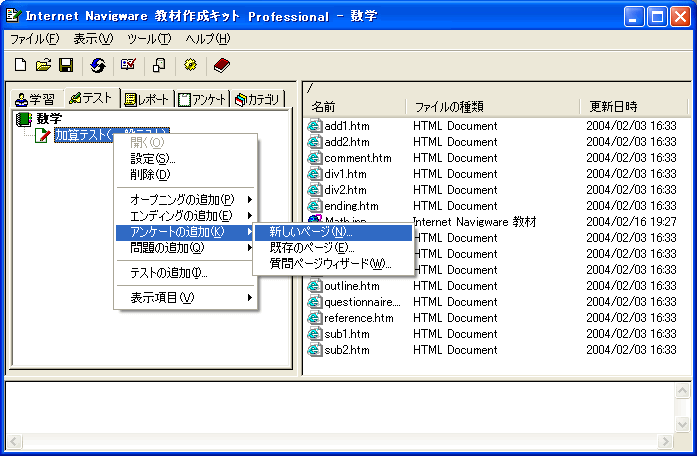Switch to the カテゴリ tab

(x=257, y=99)
